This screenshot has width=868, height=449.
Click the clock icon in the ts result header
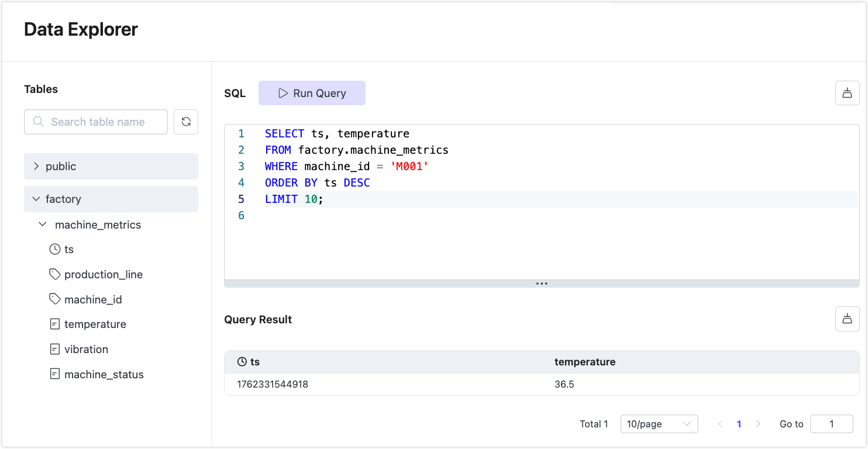[x=242, y=362]
